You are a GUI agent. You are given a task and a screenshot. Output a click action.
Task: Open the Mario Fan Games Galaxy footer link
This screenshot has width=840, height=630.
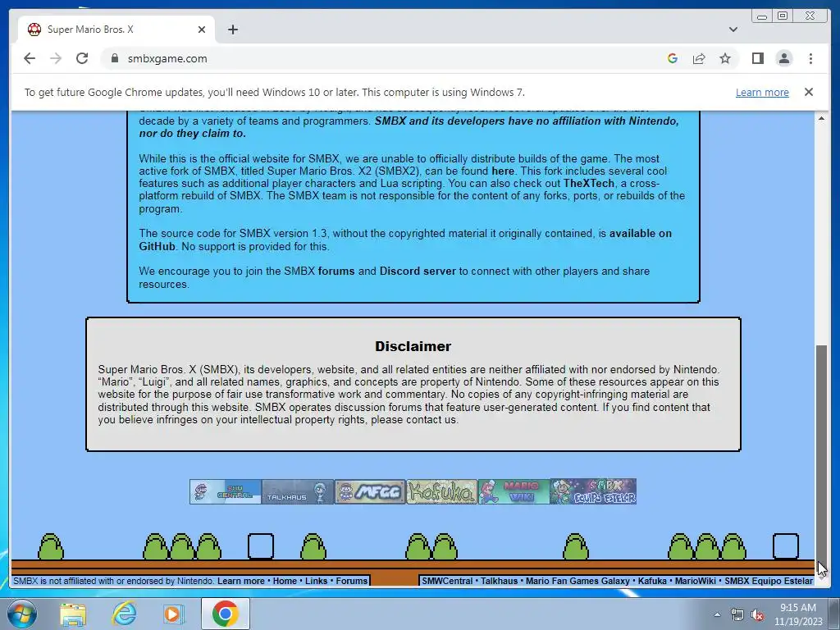click(x=577, y=581)
